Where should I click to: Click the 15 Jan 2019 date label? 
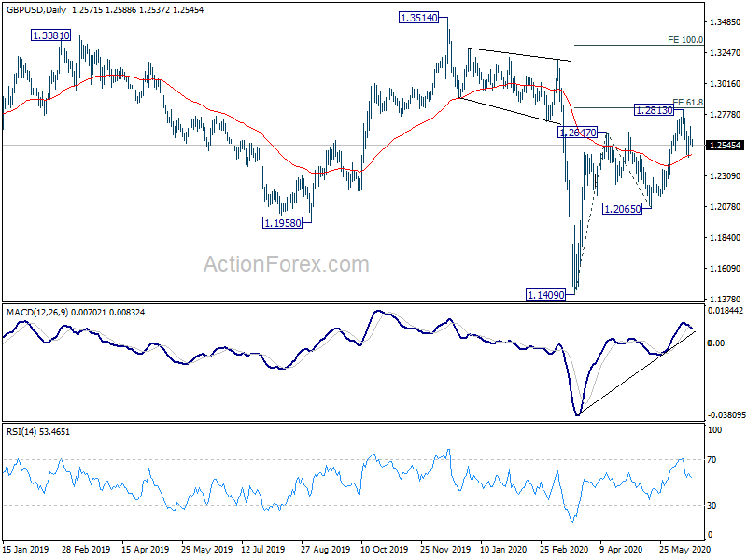(26, 550)
